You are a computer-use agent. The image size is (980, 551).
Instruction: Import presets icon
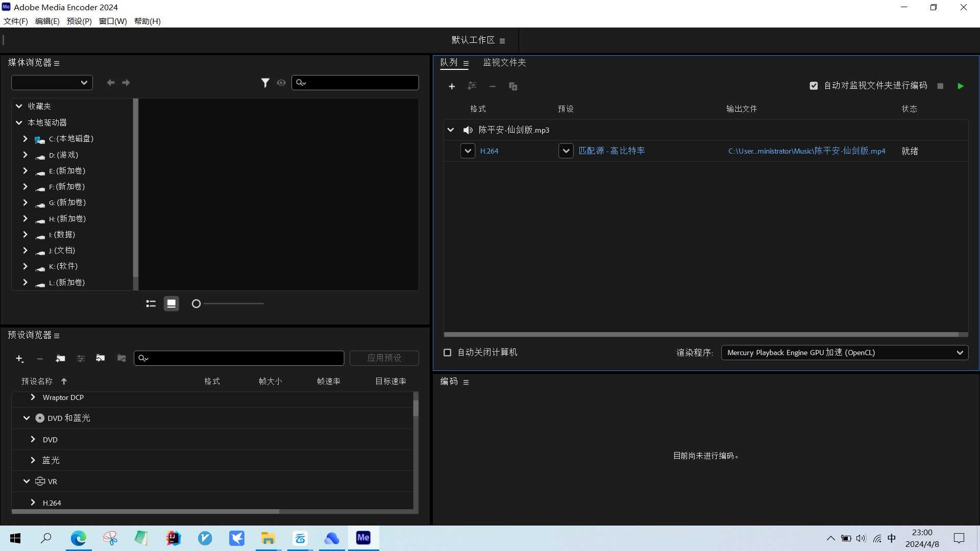[x=101, y=359]
